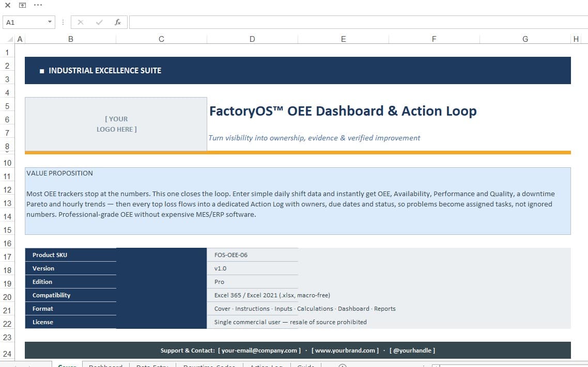
Task: Click the @yourhandle placeholder
Action: tap(412, 350)
